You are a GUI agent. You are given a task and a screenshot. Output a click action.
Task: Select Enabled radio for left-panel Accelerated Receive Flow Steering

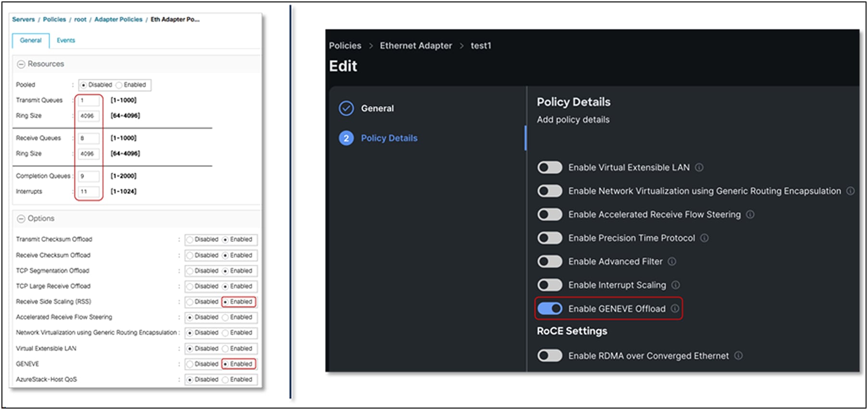click(225, 317)
